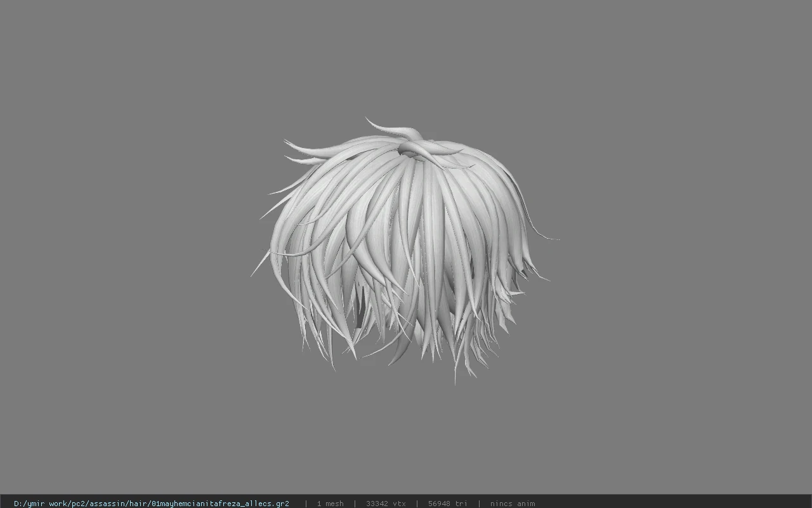
Task: Click the 'assassin/hair' folder segment in path
Action: pos(117,504)
